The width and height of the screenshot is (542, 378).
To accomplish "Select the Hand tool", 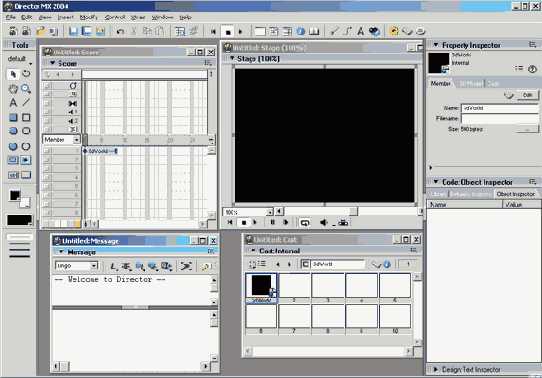I will [x=13, y=89].
